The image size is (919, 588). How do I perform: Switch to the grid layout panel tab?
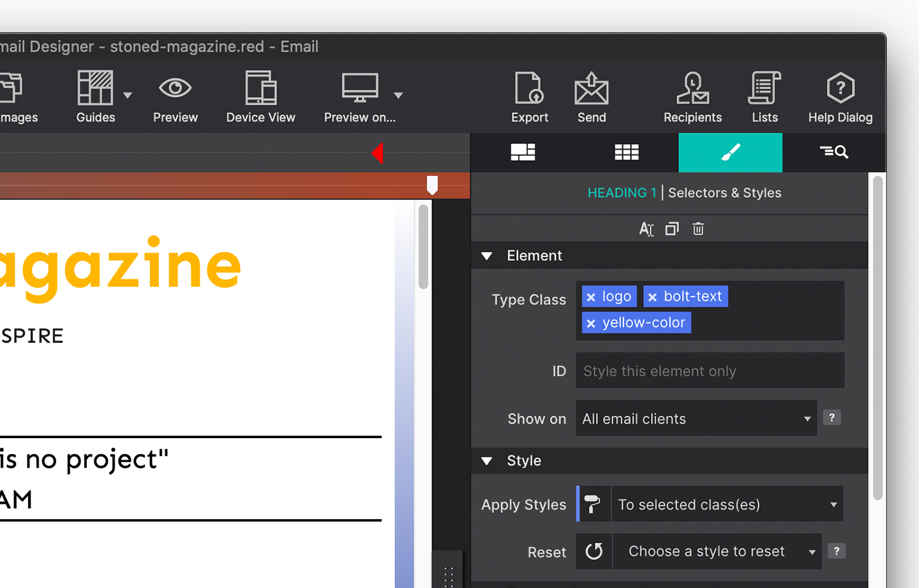(626, 152)
